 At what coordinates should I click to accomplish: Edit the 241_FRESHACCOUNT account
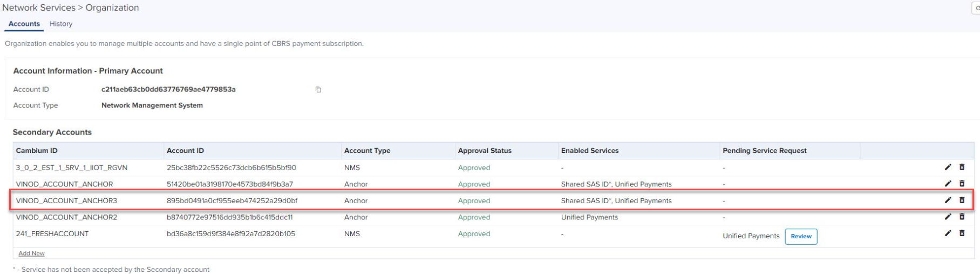(948, 233)
